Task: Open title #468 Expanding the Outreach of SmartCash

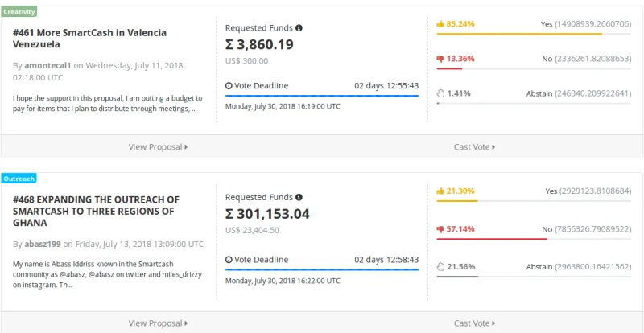Action: 96,211
